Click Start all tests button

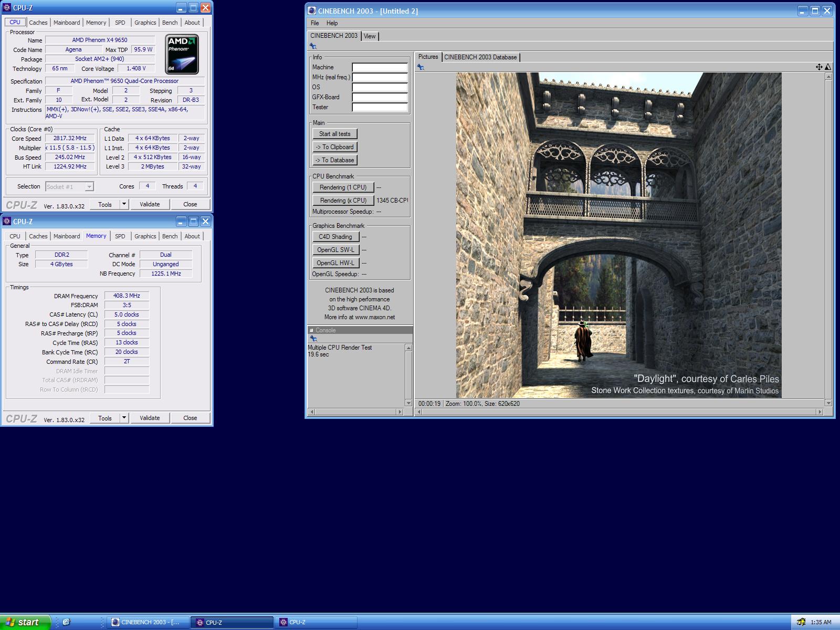point(334,134)
